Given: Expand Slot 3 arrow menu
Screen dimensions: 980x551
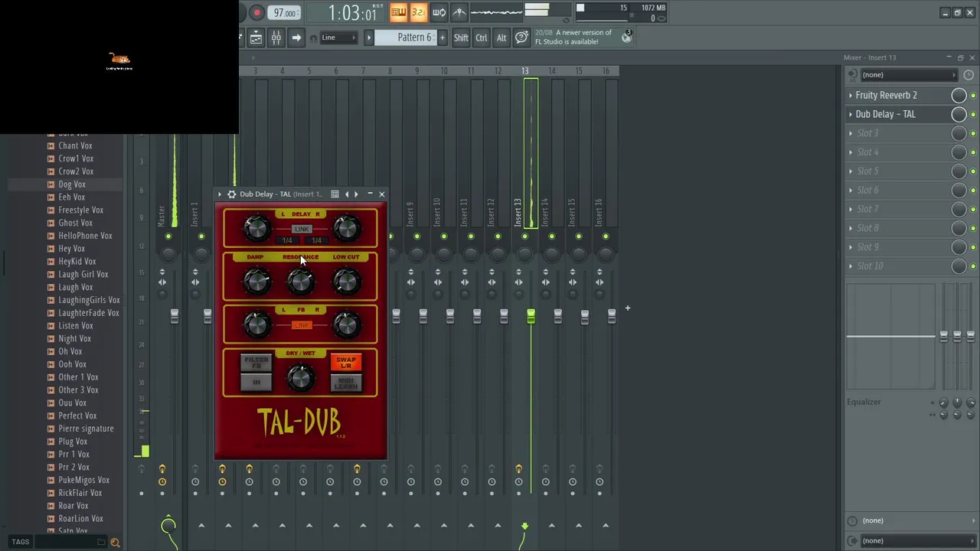Looking at the screenshot, I should tap(851, 133).
